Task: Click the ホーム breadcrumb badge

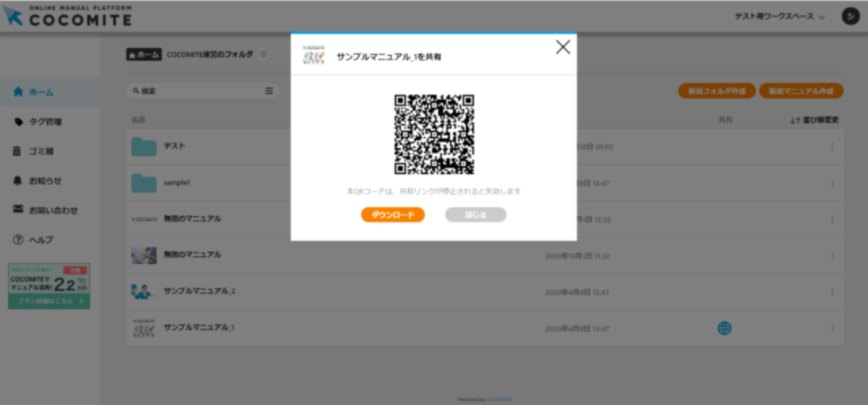Action: (144, 55)
